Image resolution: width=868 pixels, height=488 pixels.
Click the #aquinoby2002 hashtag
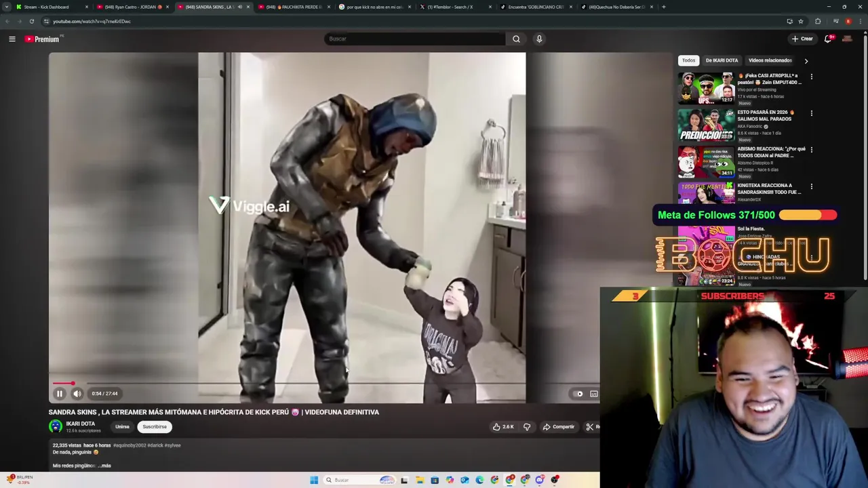[130, 445]
